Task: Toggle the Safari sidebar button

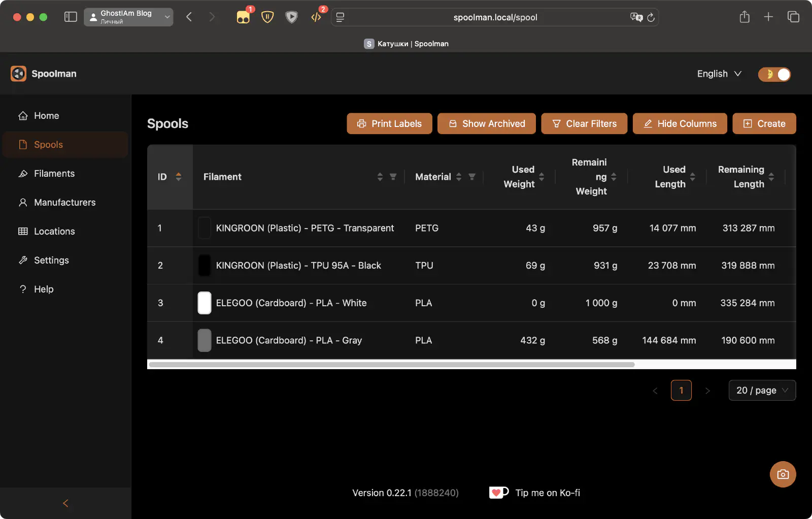Action: click(x=71, y=17)
